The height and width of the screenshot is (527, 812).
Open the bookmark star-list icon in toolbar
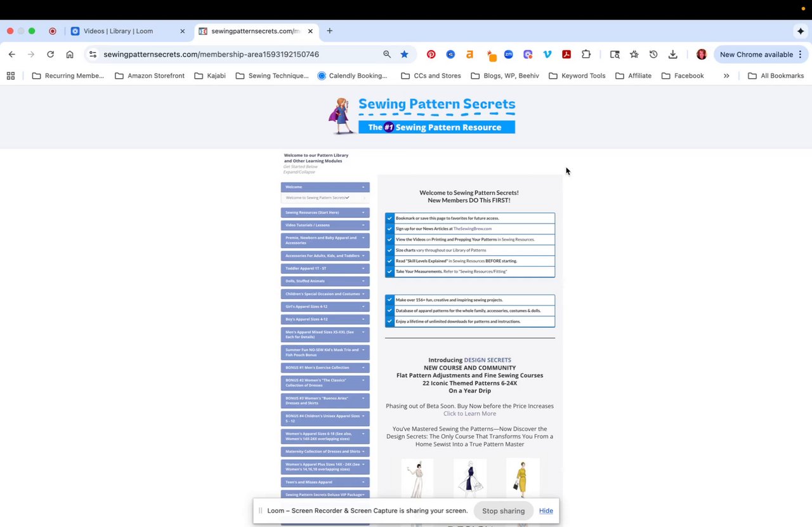click(634, 55)
